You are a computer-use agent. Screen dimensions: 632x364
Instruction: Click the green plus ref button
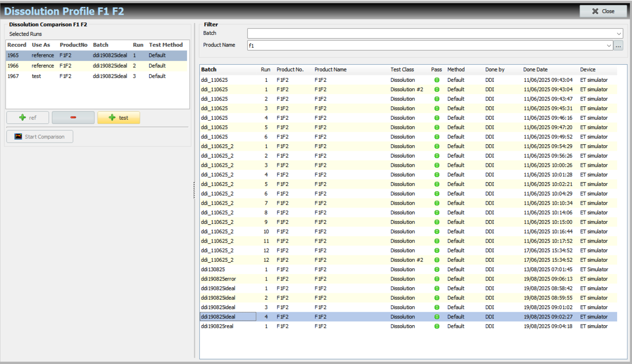(28, 118)
